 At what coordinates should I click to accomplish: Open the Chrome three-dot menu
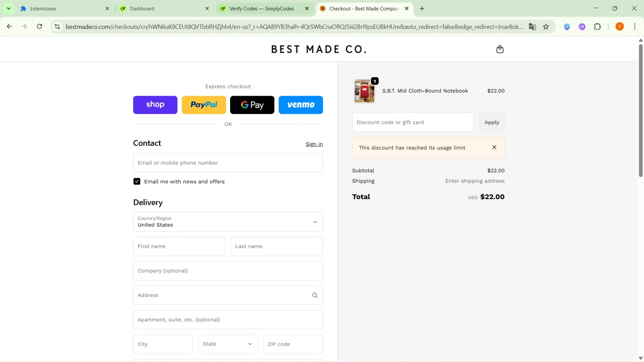(635, 27)
